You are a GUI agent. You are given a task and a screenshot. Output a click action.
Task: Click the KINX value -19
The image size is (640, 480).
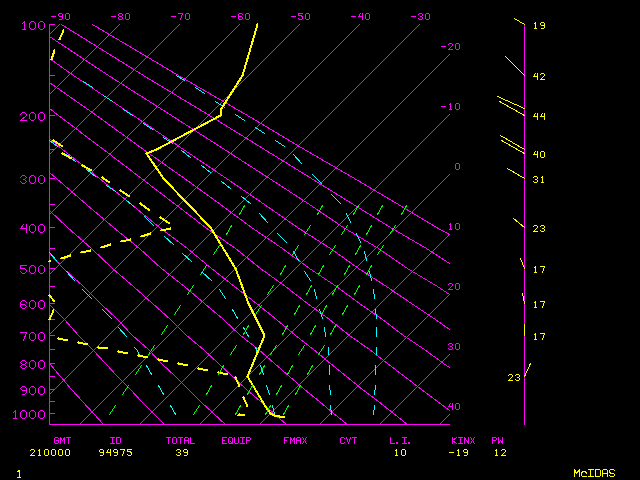pyautogui.click(x=462, y=452)
